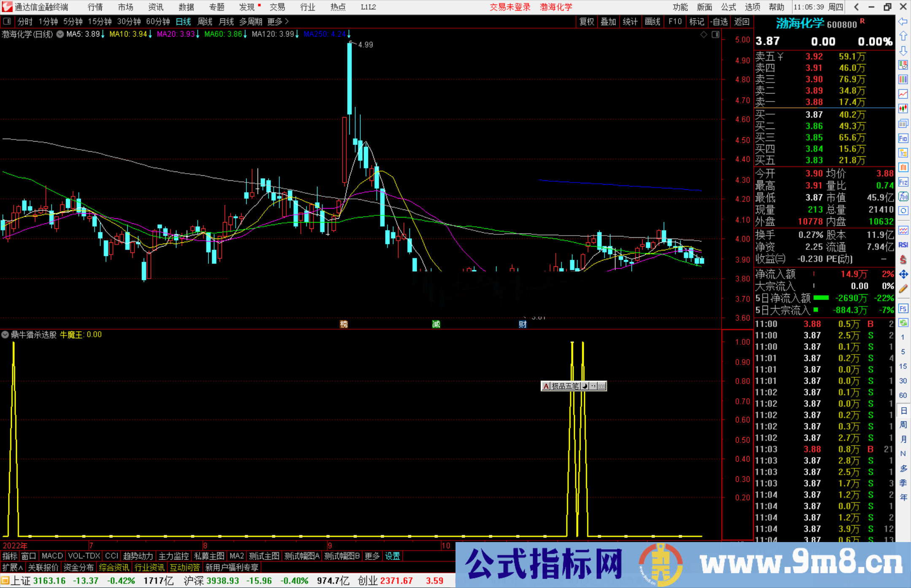Click the green 5日净流入额 bar
The width and height of the screenshot is (911, 588).
(x=821, y=298)
